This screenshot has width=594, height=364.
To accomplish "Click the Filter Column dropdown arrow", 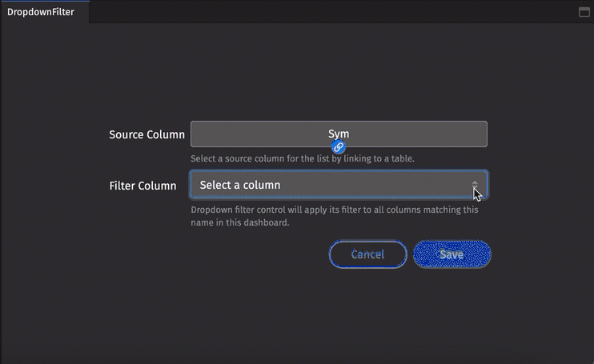I will click(475, 186).
